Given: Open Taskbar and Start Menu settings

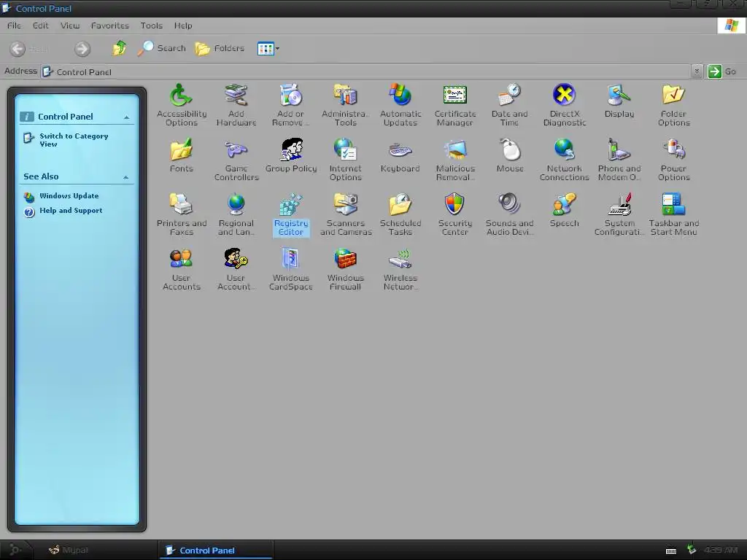Looking at the screenshot, I should tap(673, 214).
